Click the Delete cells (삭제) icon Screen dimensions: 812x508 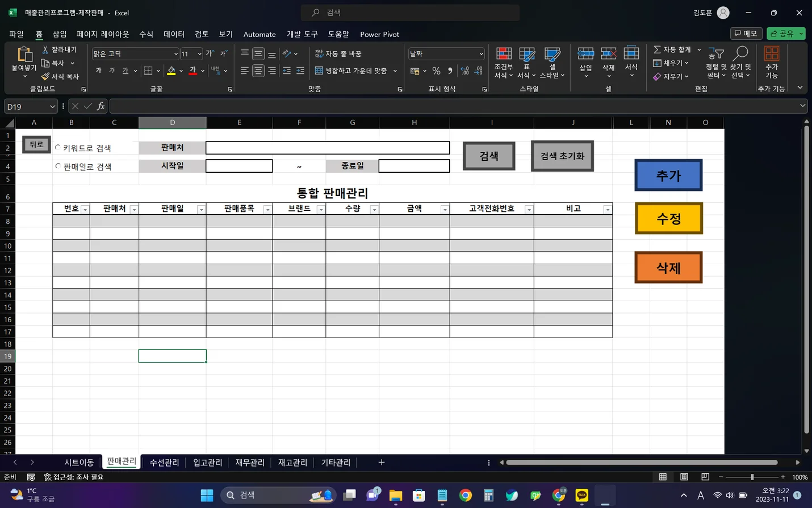(x=608, y=54)
